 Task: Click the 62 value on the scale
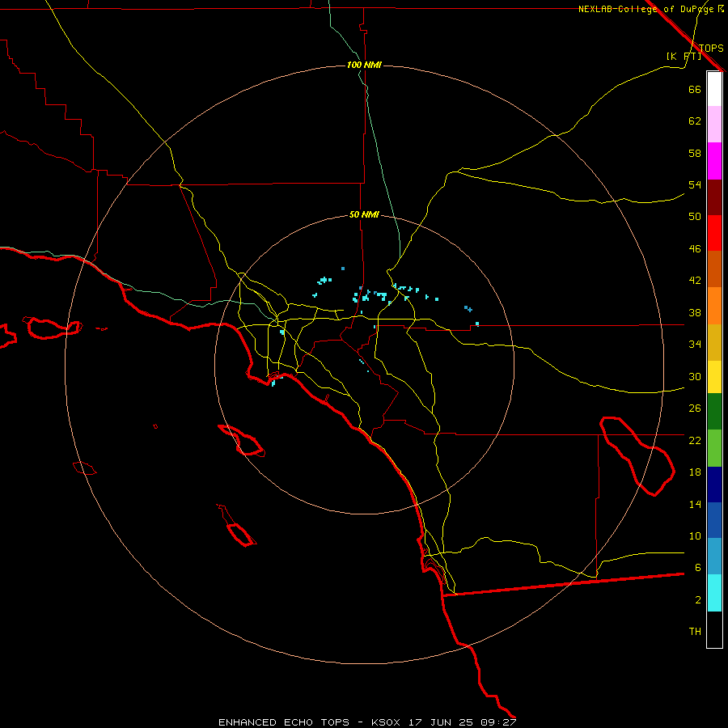point(695,121)
